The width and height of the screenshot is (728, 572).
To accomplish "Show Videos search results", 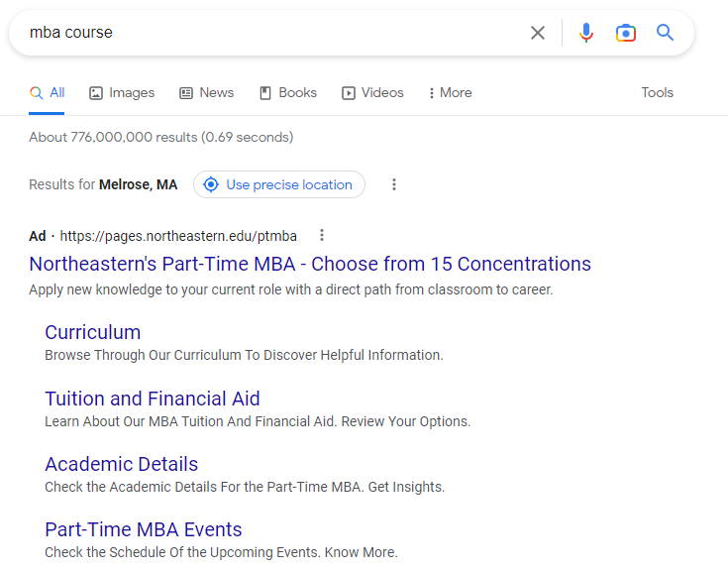I will click(372, 93).
